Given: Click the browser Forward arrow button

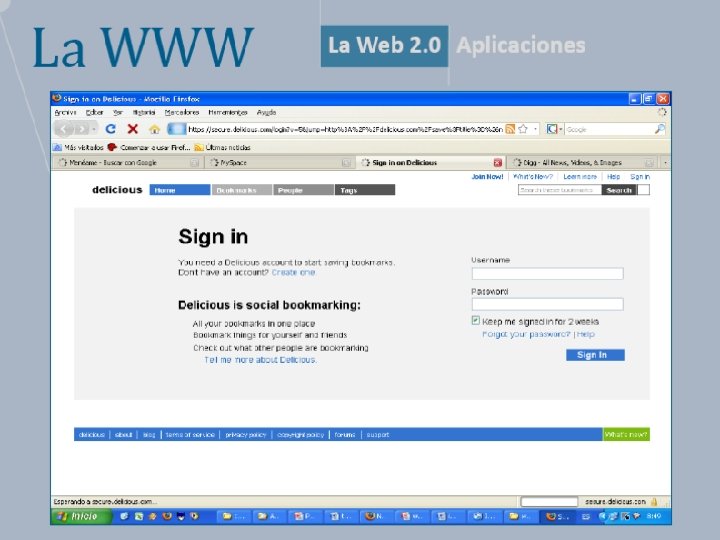Looking at the screenshot, I should (81, 129).
